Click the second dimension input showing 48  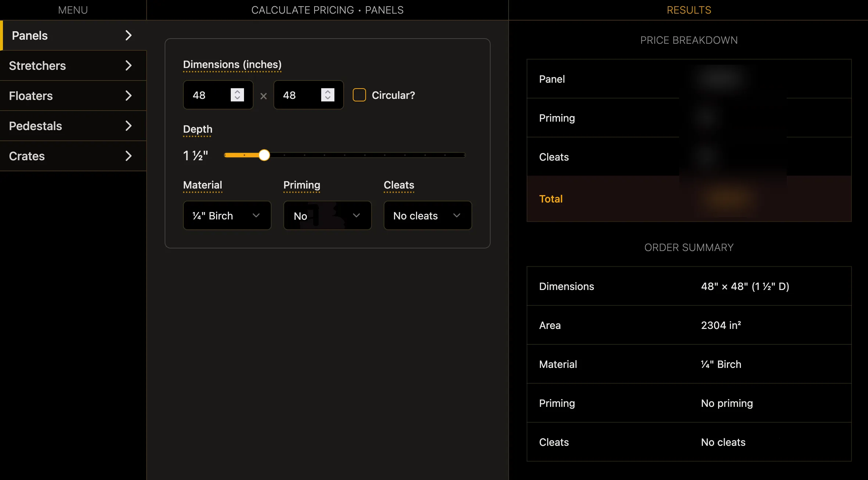308,95
